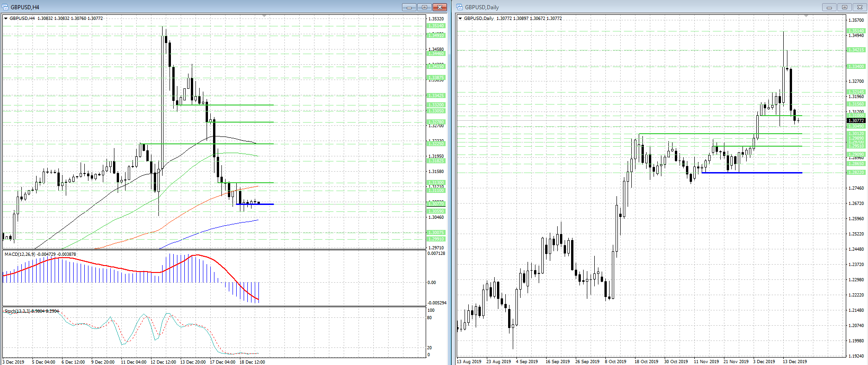Click the Daily chart shift triangle marker
The image size is (868, 365).
click(x=806, y=16)
